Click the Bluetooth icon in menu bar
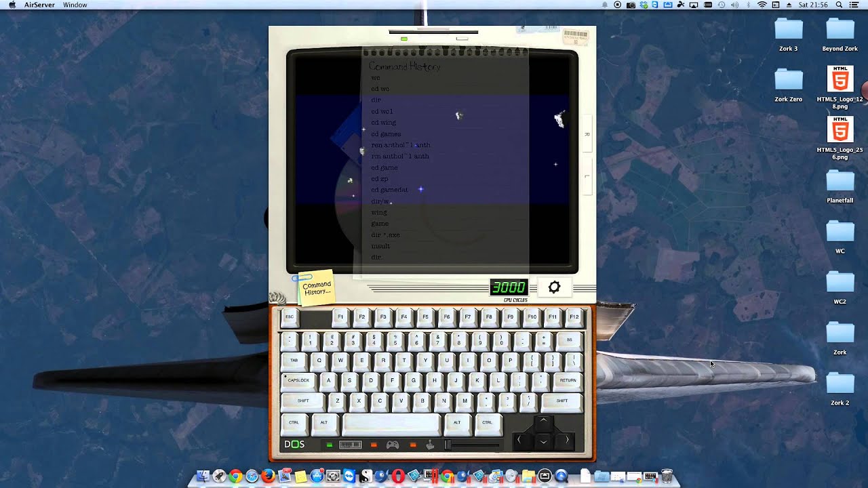868x488 pixels. [x=748, y=5]
